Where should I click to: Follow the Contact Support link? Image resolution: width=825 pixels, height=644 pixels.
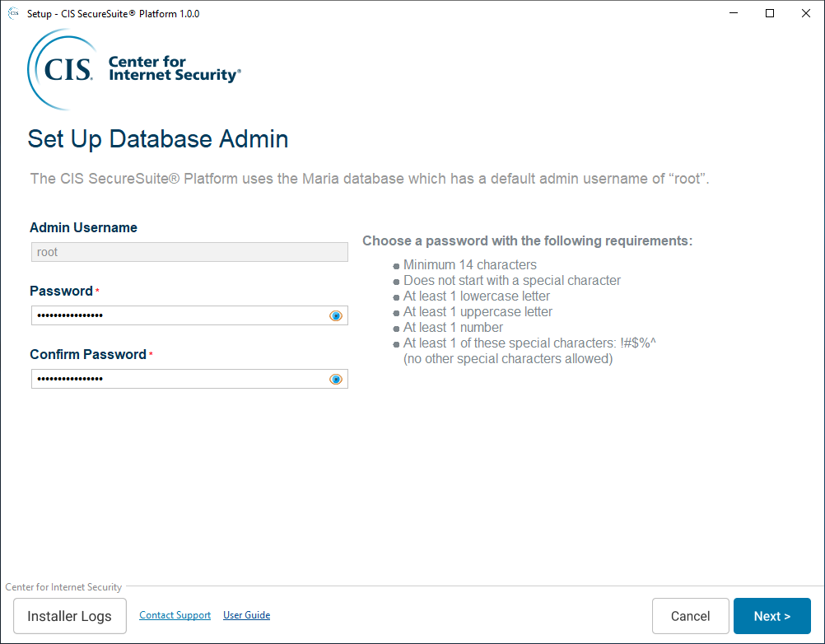pos(175,615)
